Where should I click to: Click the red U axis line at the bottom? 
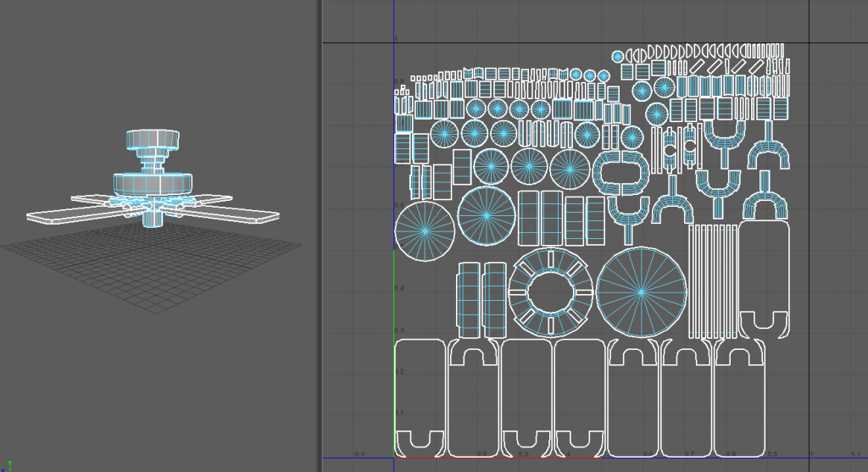pyautogui.click(x=498, y=458)
